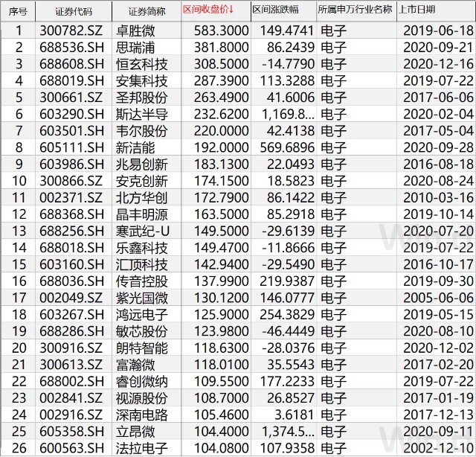Select stock name 朗特智能
The height and width of the screenshot is (457, 476).
(142, 348)
